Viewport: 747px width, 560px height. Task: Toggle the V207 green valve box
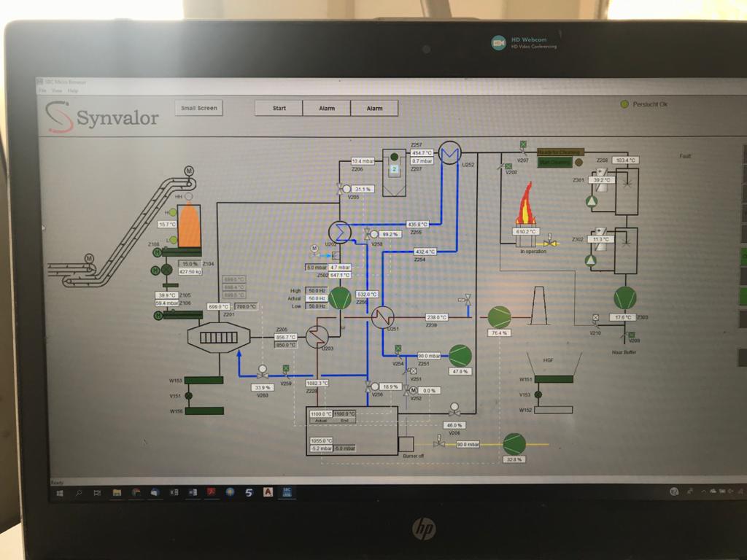click(523, 144)
